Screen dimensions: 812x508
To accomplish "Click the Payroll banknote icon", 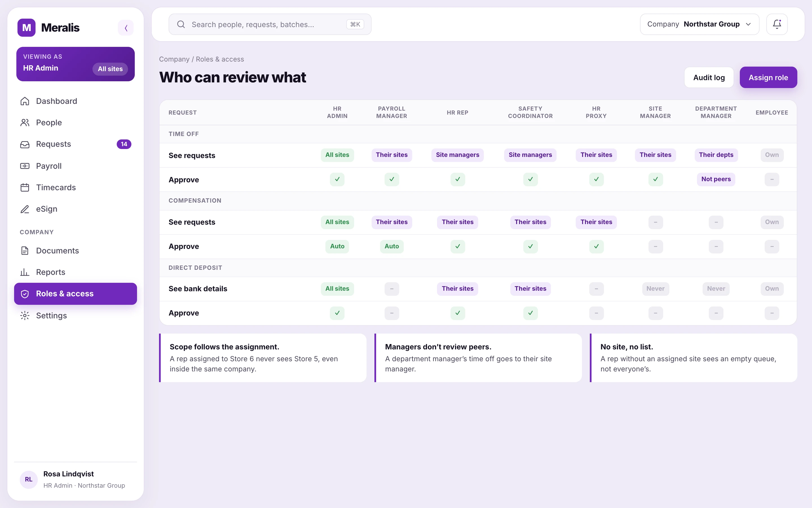I will tap(25, 166).
